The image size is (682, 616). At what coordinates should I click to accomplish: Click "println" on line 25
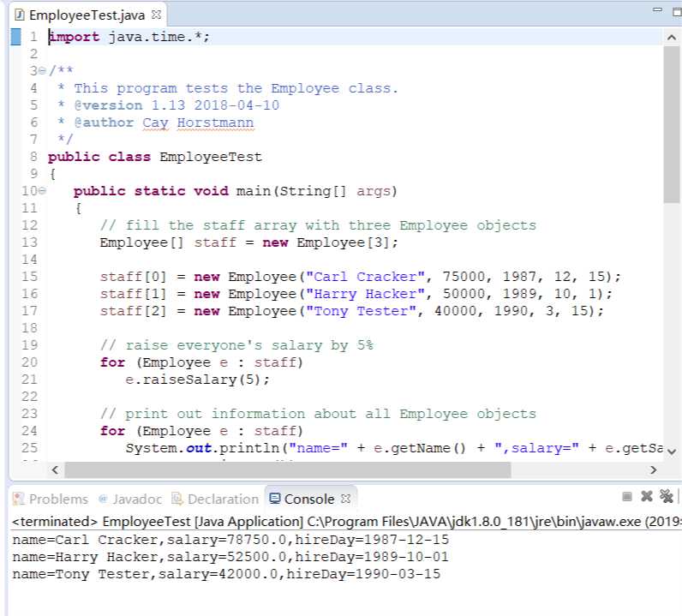[249, 448]
